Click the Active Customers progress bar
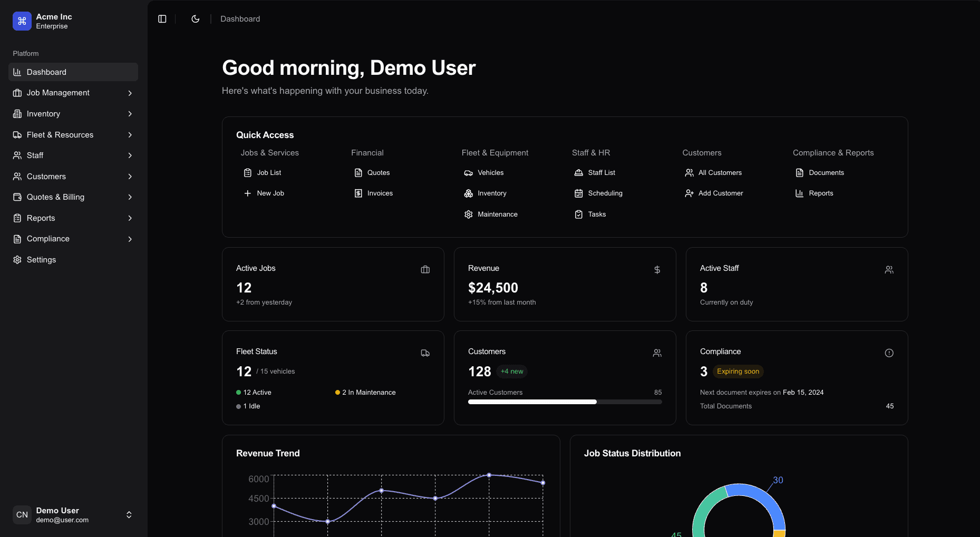The width and height of the screenshot is (980, 537). [x=565, y=402]
